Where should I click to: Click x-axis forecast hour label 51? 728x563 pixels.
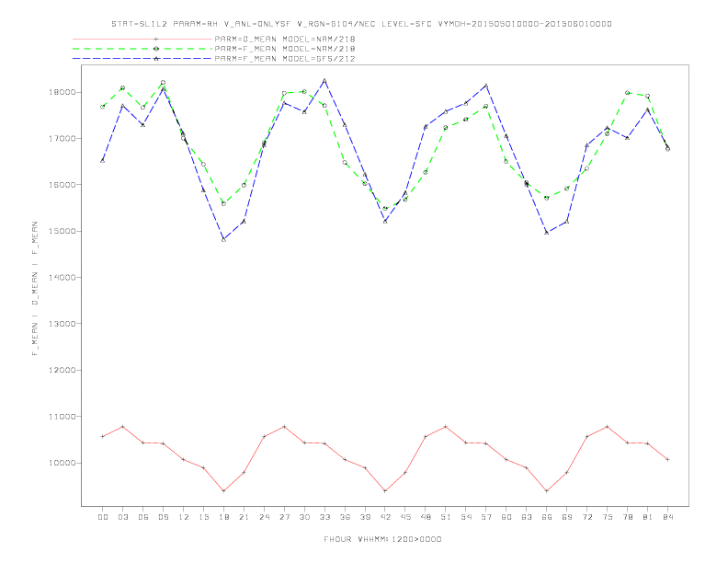point(446,517)
